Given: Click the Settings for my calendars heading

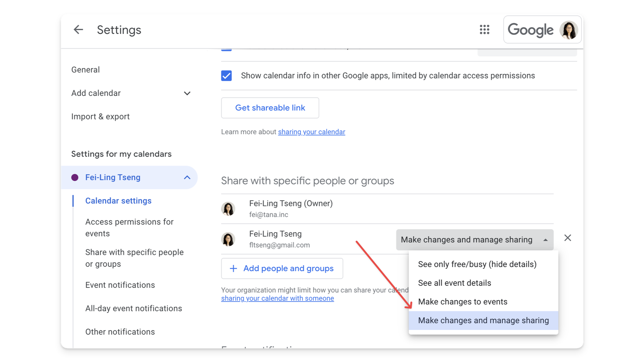Looking at the screenshot, I should pyautogui.click(x=121, y=154).
